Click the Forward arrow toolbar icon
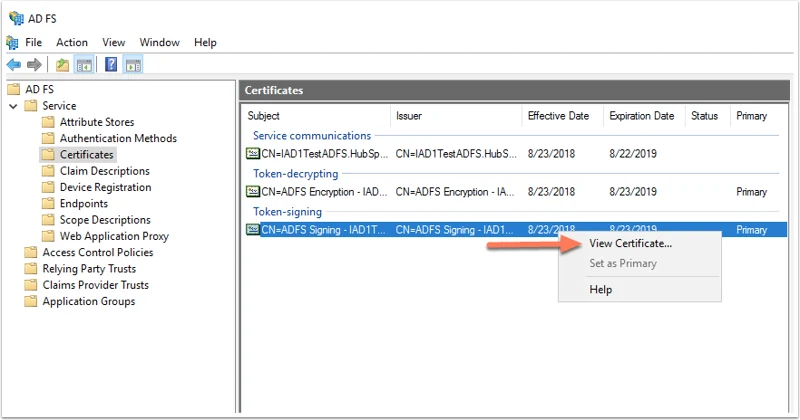 [x=34, y=65]
